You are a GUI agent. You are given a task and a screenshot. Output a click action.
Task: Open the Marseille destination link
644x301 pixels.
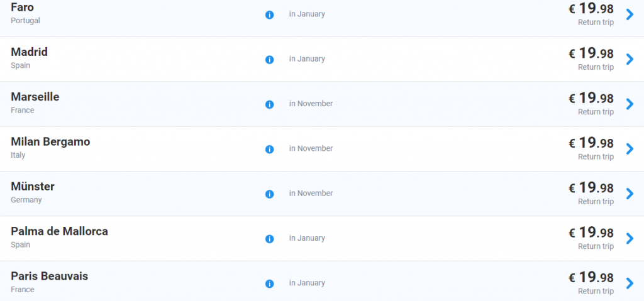[35, 97]
